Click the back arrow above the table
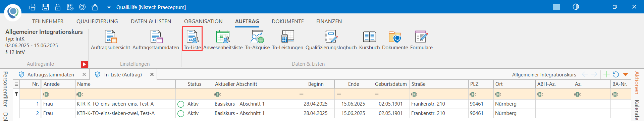The width and height of the screenshot is (644, 121). pos(585,74)
